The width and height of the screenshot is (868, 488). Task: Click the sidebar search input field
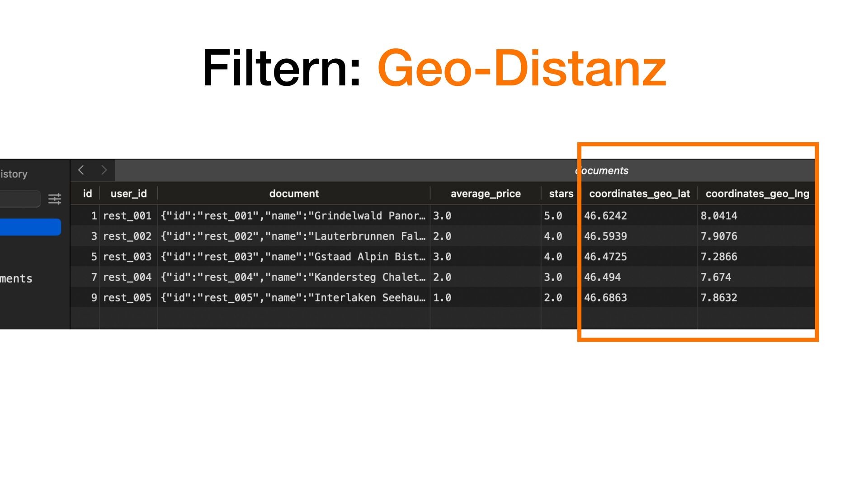pyautogui.click(x=19, y=199)
